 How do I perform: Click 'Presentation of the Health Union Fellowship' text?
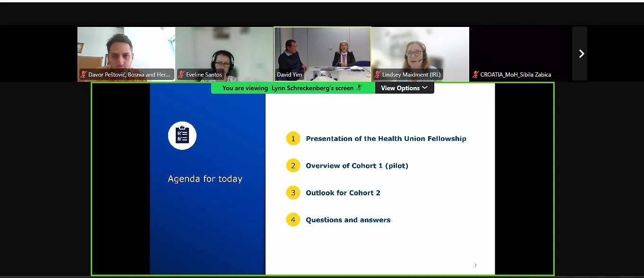tap(386, 139)
